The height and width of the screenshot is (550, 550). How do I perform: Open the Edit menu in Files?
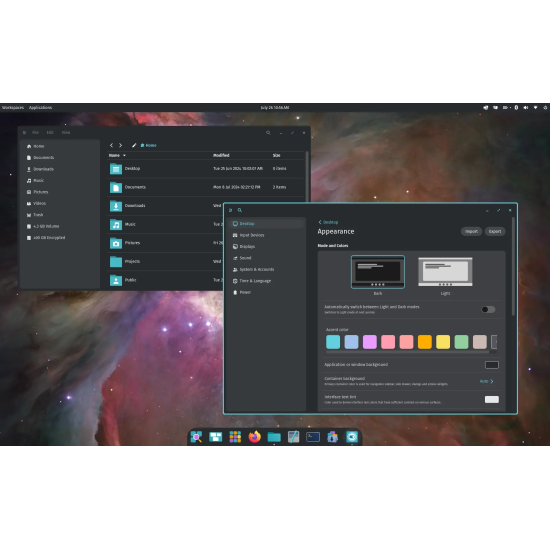[50, 133]
